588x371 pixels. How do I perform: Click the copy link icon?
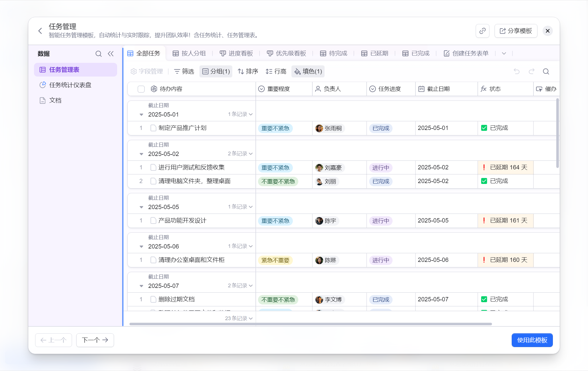(482, 31)
